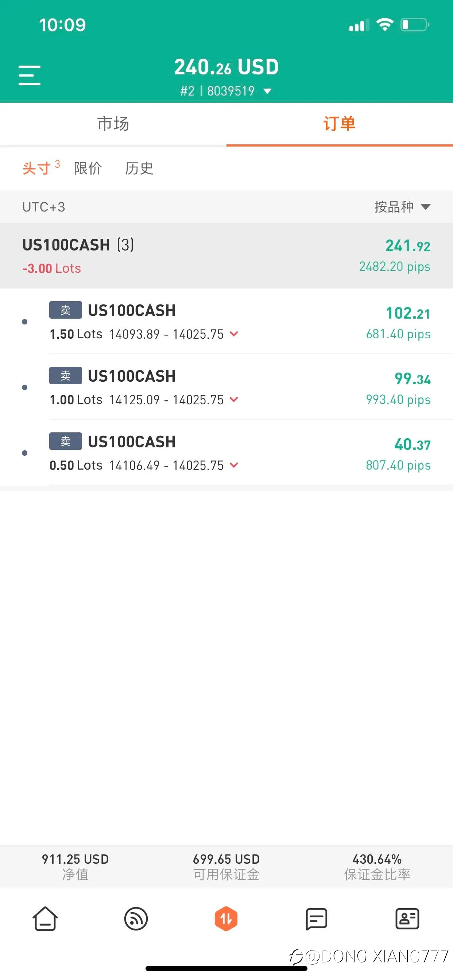Tap the home icon in bottom bar
Viewport: 453px width, 980px height.
(45, 919)
